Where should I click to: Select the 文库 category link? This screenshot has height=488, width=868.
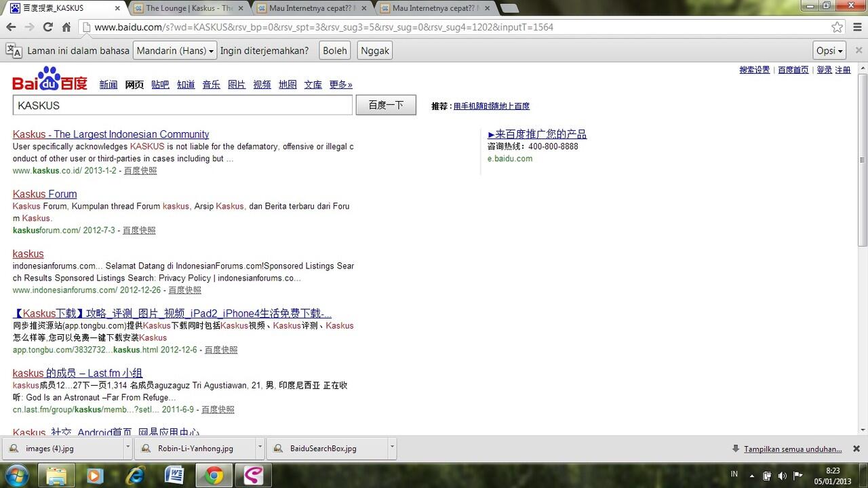click(x=313, y=85)
